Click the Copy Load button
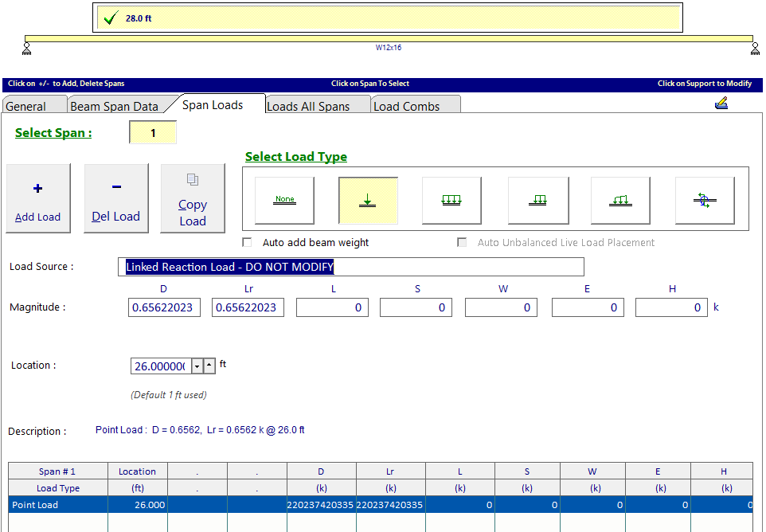Screen dimensions: 766x532 coord(193,198)
